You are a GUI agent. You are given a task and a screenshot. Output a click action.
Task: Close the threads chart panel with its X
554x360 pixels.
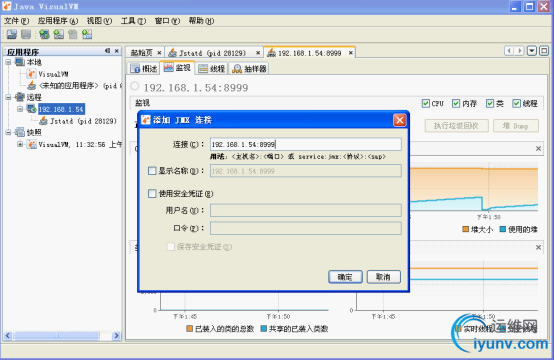[x=538, y=247]
